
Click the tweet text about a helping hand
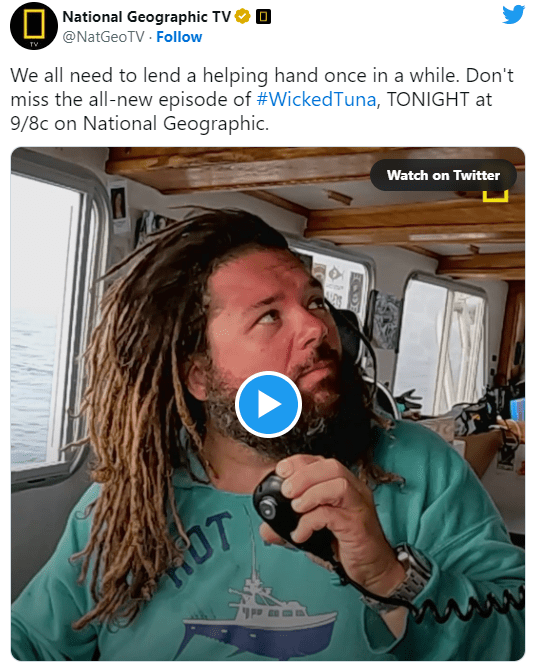pyautogui.click(x=235, y=75)
